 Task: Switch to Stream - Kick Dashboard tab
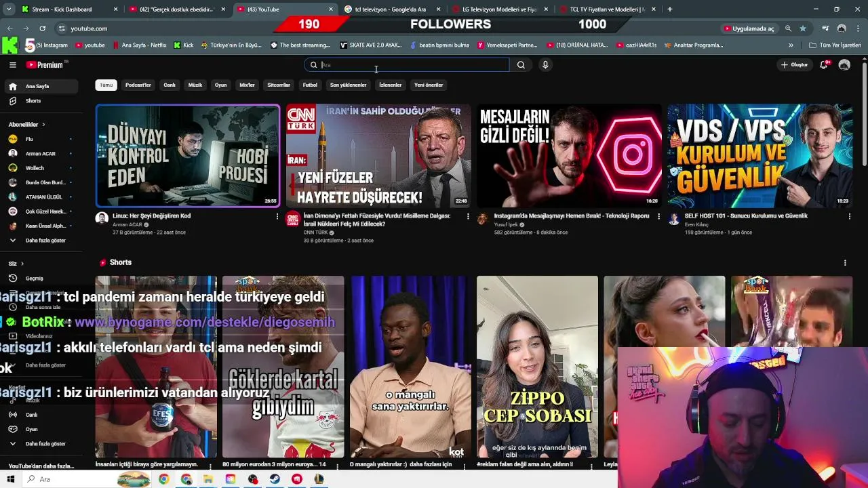click(x=68, y=9)
